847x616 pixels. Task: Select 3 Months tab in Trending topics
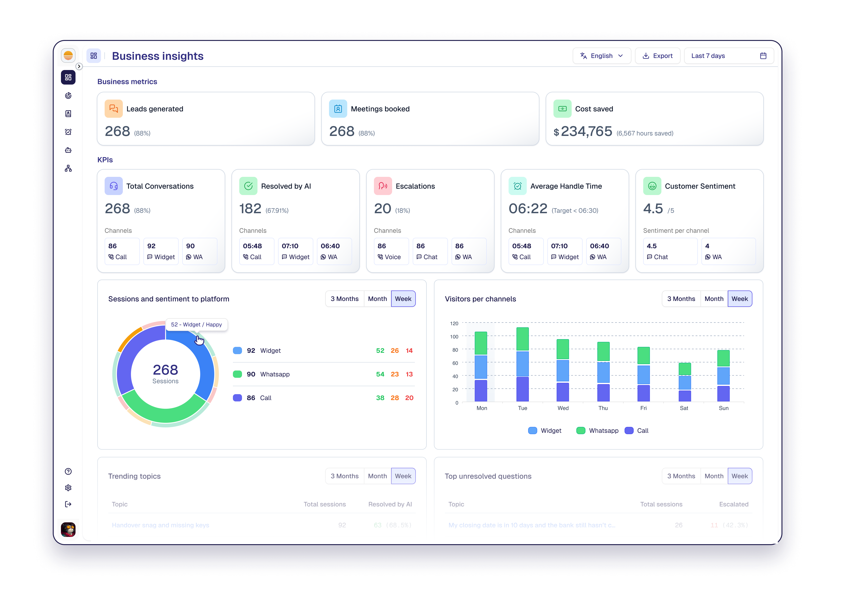tap(344, 476)
